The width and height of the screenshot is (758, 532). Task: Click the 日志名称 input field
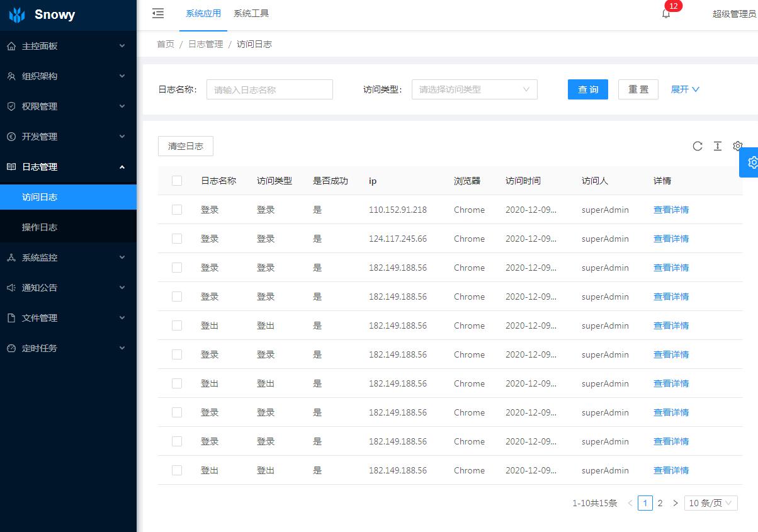point(269,89)
